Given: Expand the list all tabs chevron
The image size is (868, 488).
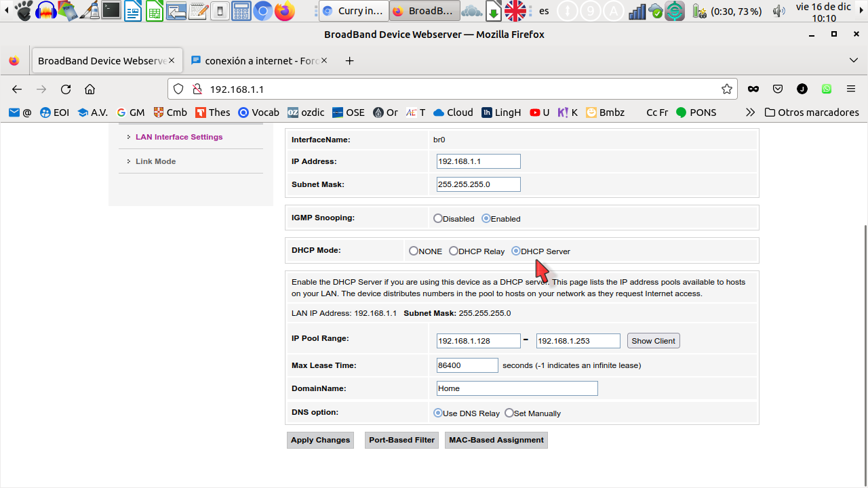Looking at the screenshot, I should (854, 61).
